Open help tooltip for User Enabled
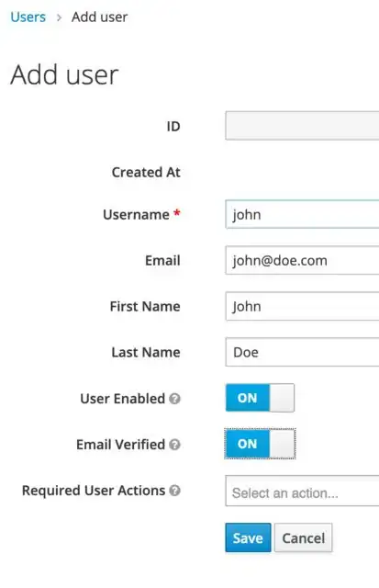379x588 pixels. [174, 399]
